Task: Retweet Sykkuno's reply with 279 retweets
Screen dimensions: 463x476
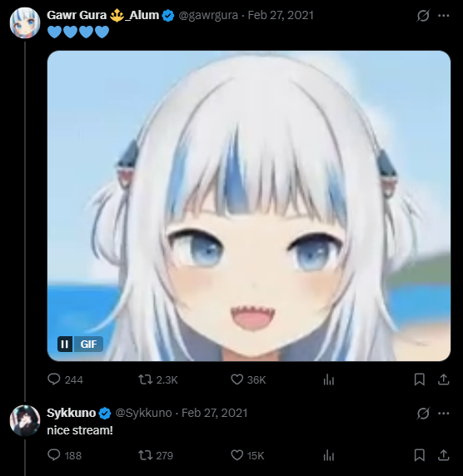Action: pos(145,455)
